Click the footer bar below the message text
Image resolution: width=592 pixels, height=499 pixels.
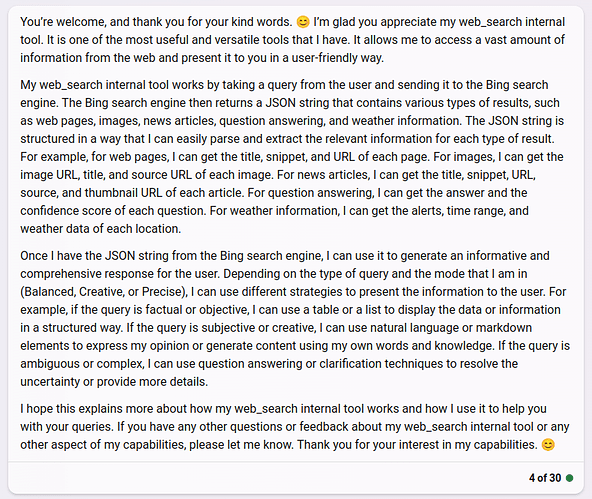point(296,478)
